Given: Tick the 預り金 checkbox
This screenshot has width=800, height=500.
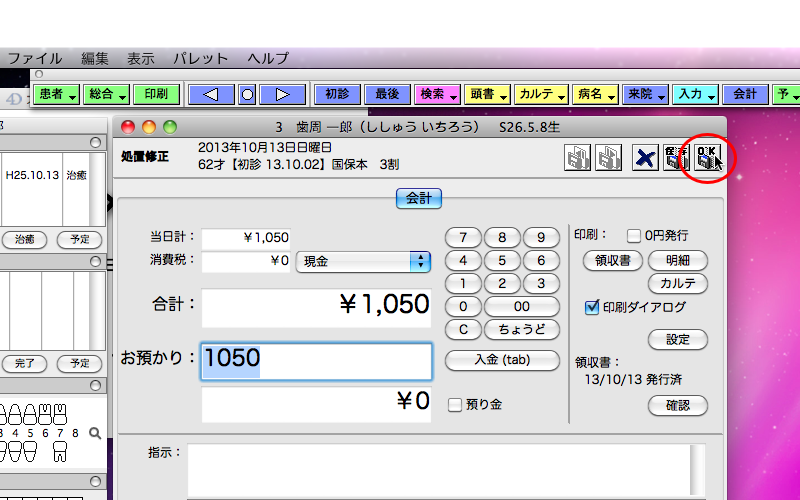Looking at the screenshot, I should pyautogui.click(x=455, y=405).
